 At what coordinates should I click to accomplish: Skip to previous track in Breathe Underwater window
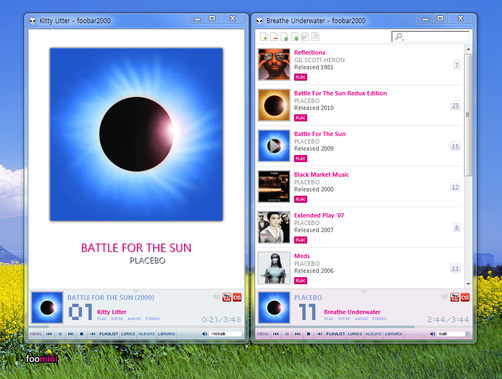(276, 334)
